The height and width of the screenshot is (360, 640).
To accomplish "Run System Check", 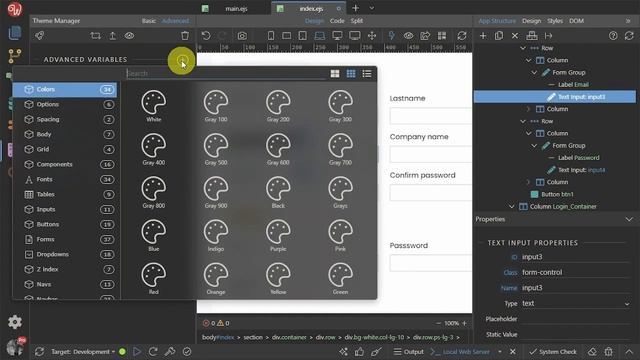I will [553, 352].
